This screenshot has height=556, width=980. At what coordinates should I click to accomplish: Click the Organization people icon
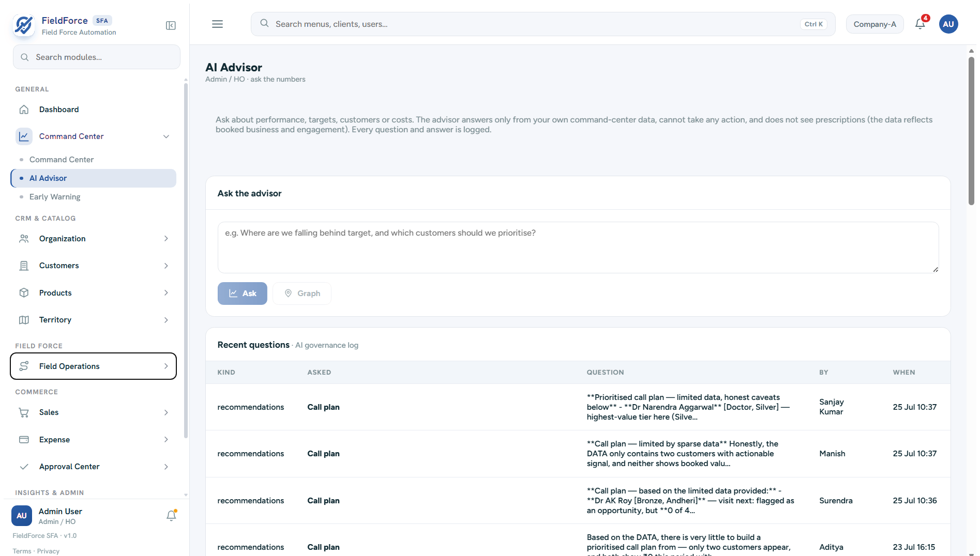point(24,239)
